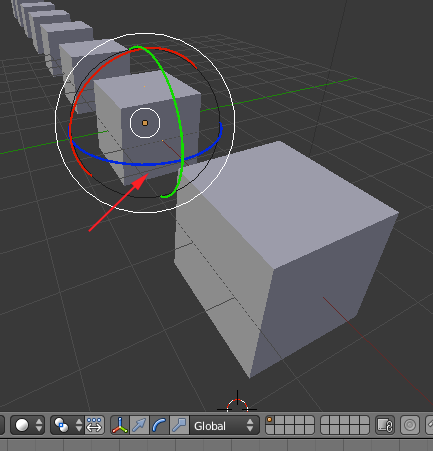The height and width of the screenshot is (451, 433).
Task: Enable the rotate manipulator arc
Action: [159, 425]
